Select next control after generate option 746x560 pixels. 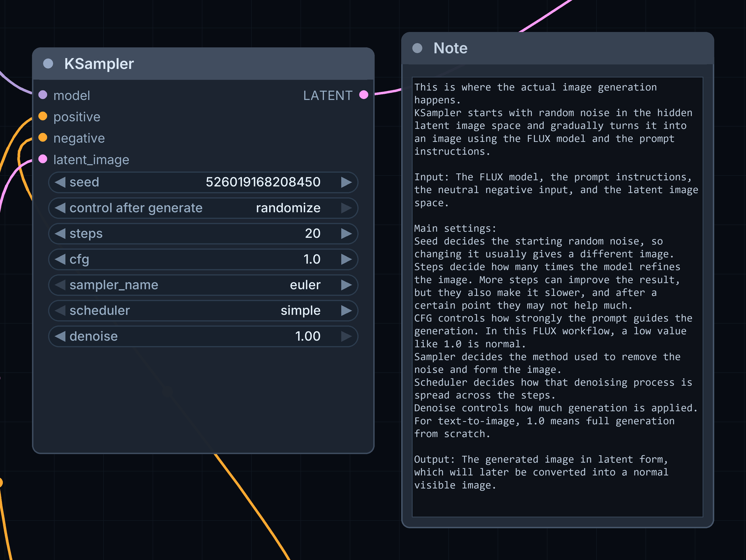(346, 208)
